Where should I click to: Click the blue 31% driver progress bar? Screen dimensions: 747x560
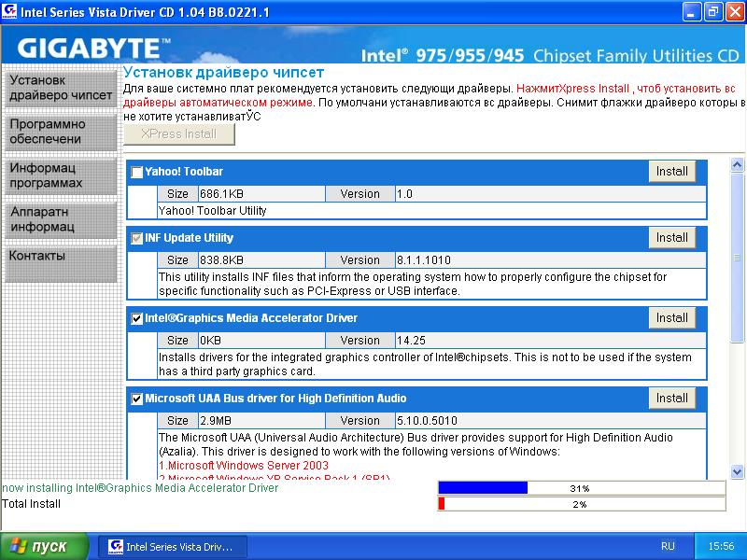581,488
